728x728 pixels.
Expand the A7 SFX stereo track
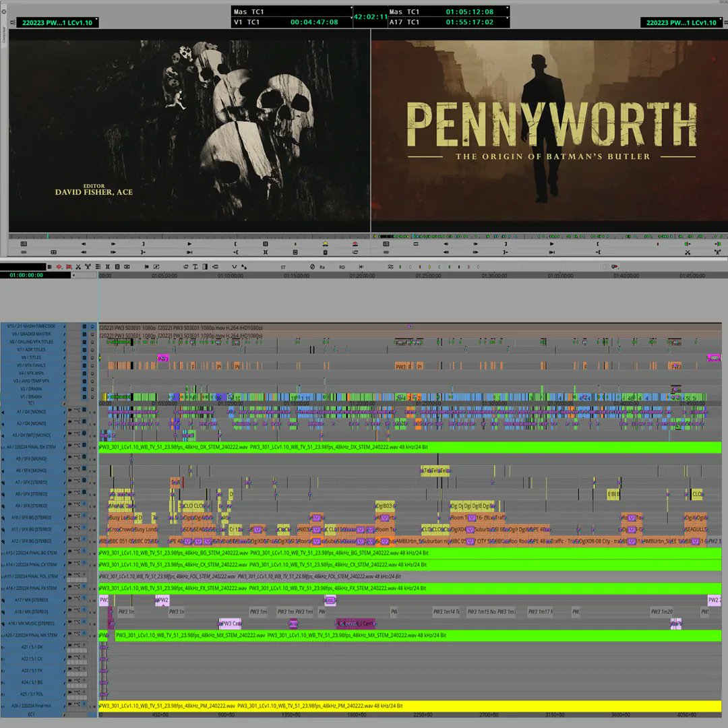click(x=4, y=483)
